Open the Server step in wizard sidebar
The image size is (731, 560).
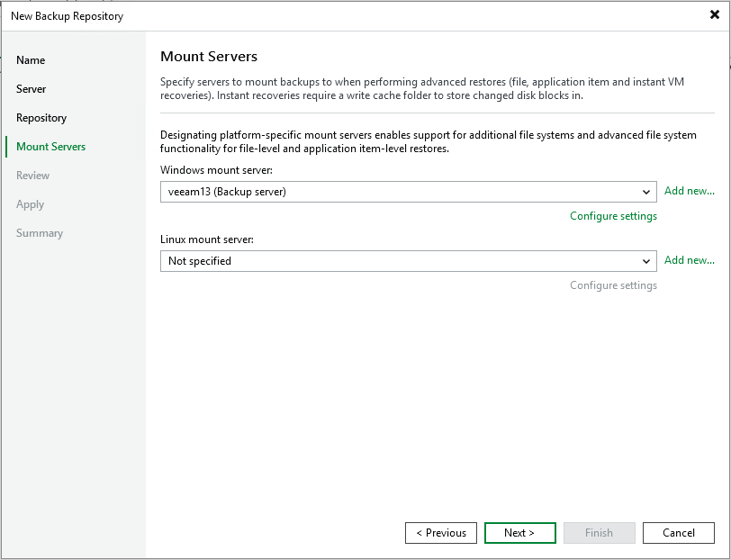pos(32,89)
